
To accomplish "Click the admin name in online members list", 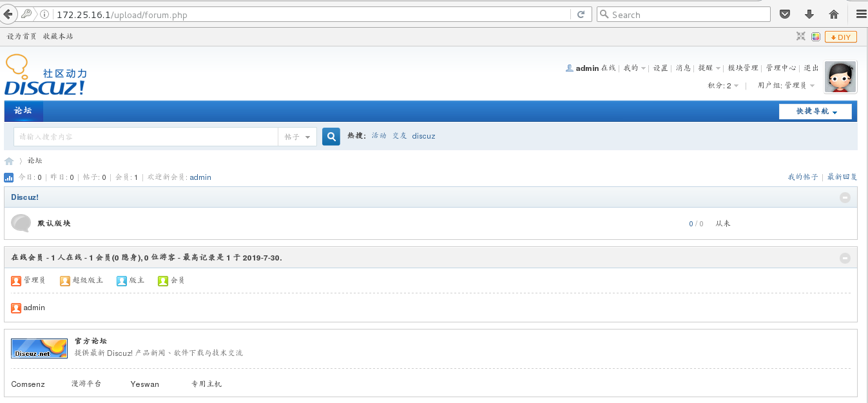I will click(34, 308).
